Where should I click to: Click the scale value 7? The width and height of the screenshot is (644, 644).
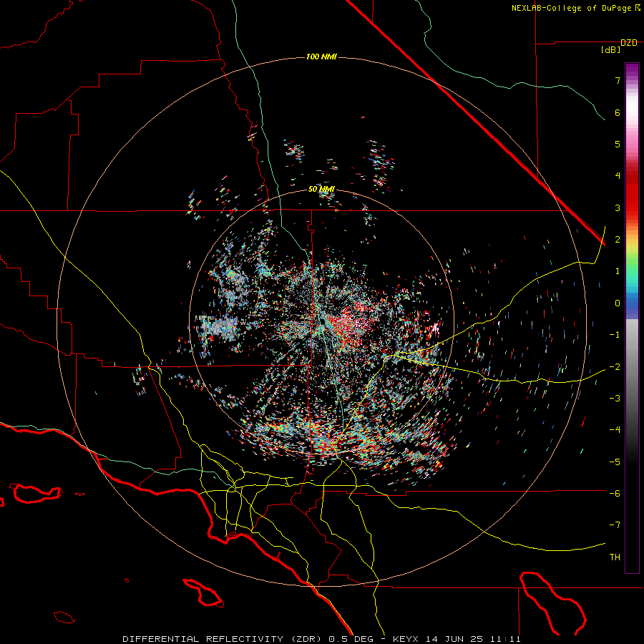pyautogui.click(x=618, y=80)
